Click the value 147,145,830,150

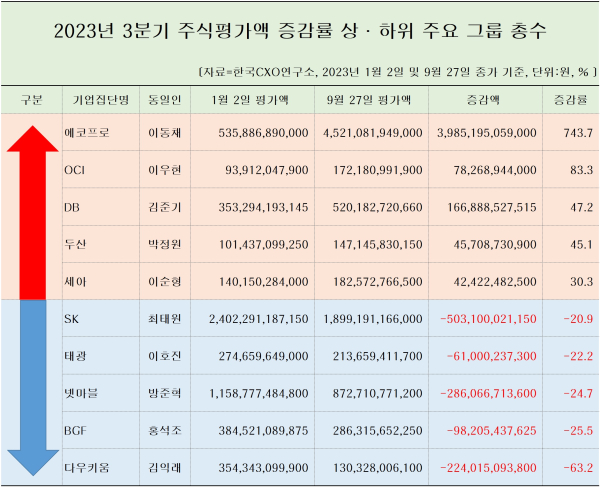[x=378, y=245]
